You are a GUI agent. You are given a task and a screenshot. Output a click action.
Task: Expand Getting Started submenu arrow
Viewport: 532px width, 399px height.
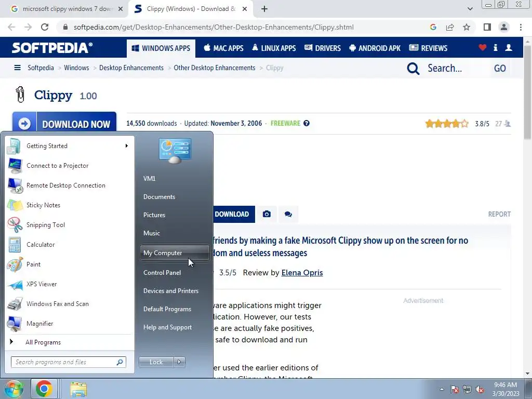[x=127, y=146]
